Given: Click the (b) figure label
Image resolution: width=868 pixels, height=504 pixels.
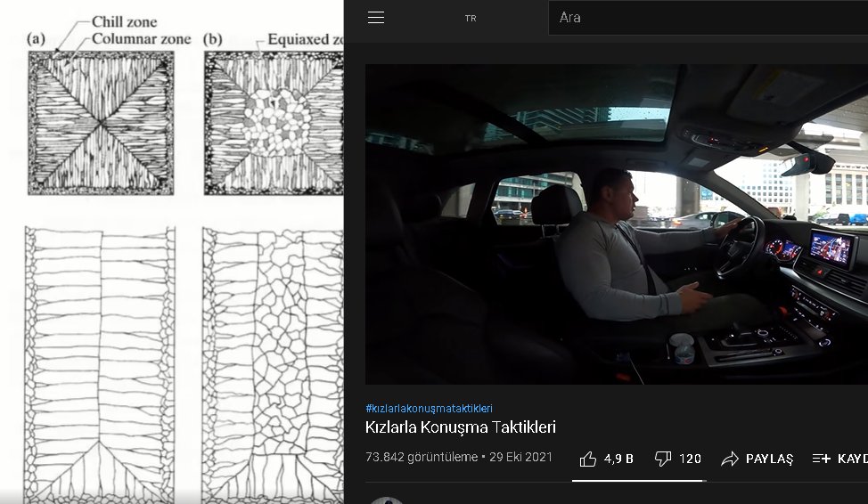Looking at the screenshot, I should [213, 38].
